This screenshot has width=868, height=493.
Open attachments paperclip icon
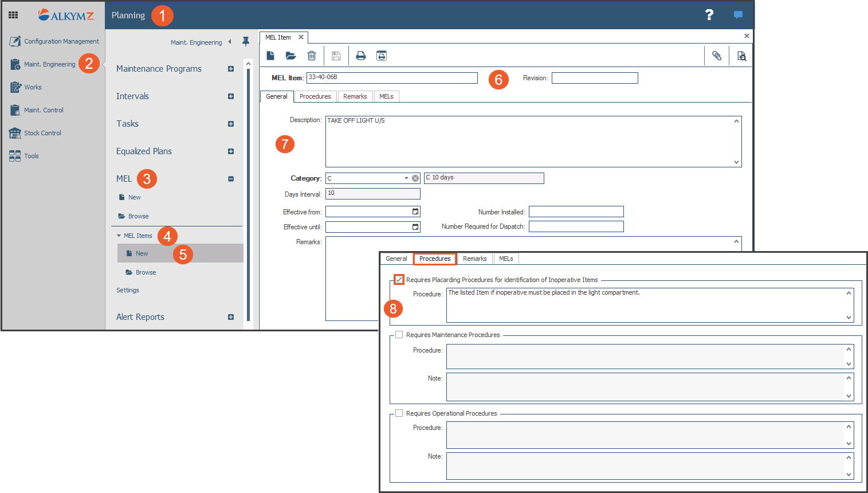pos(717,56)
